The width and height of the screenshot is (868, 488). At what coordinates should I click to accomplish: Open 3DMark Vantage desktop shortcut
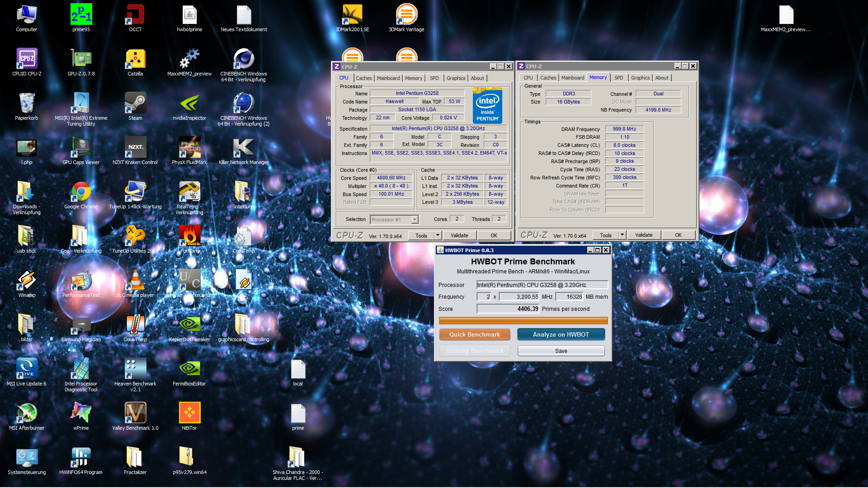tap(406, 18)
